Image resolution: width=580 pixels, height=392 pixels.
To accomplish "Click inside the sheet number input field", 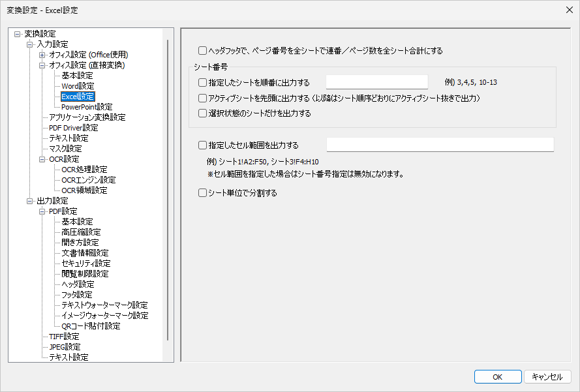I will click(x=377, y=82).
